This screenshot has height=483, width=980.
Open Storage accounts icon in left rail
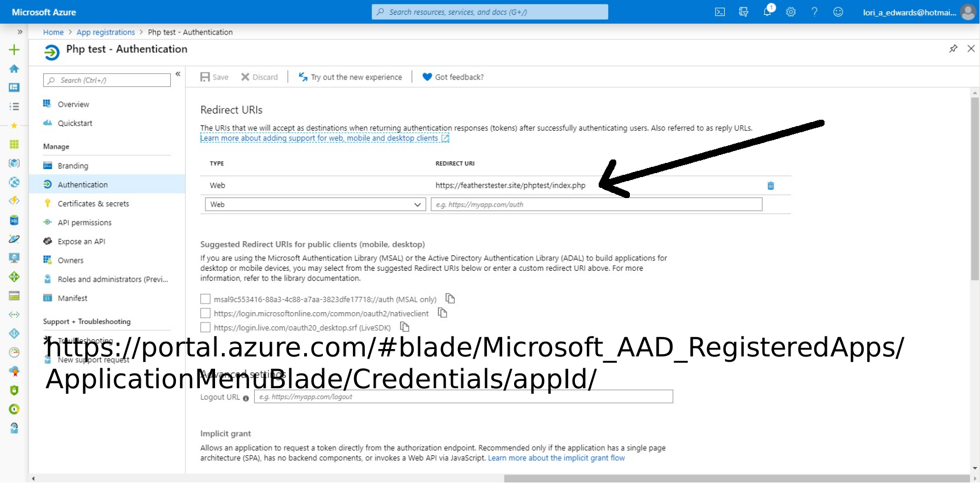point(14,296)
